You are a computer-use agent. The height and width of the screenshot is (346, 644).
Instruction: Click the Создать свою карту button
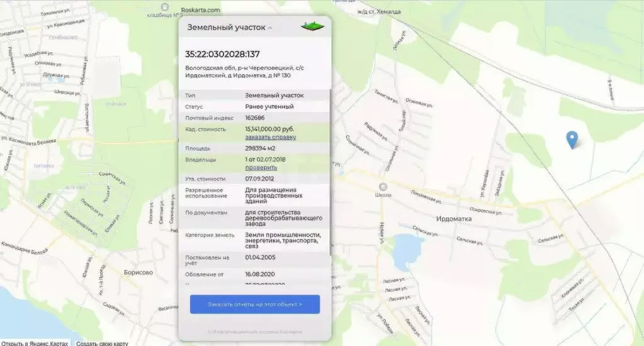pos(102,343)
